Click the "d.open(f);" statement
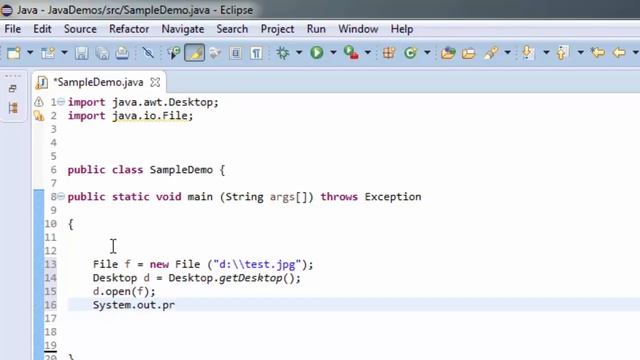Viewport: 640px width, 360px height. pyautogui.click(x=124, y=291)
